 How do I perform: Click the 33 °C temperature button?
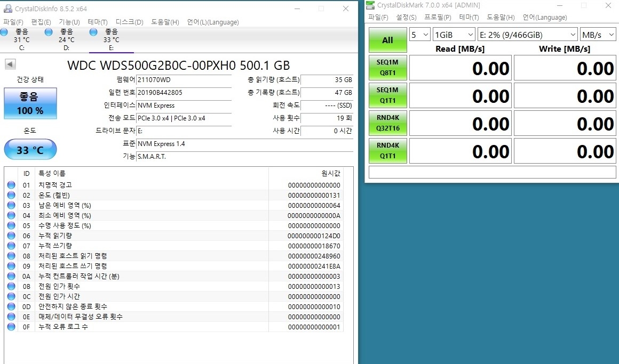pyautogui.click(x=30, y=149)
